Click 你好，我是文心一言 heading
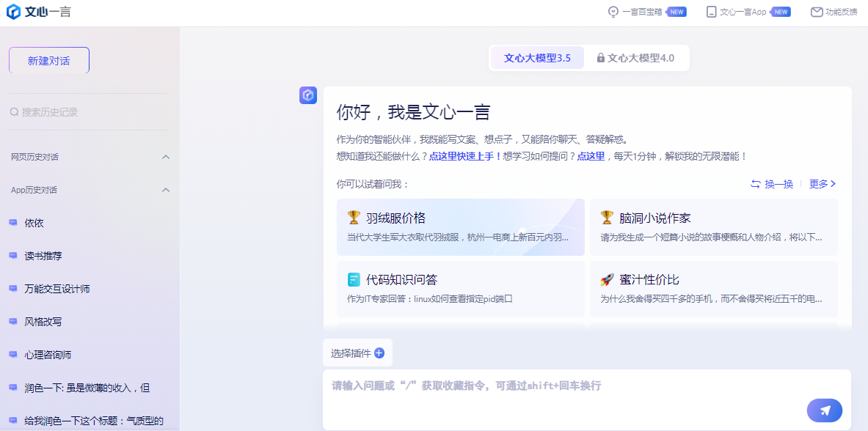Viewport: 868px width, 431px height. [413, 112]
